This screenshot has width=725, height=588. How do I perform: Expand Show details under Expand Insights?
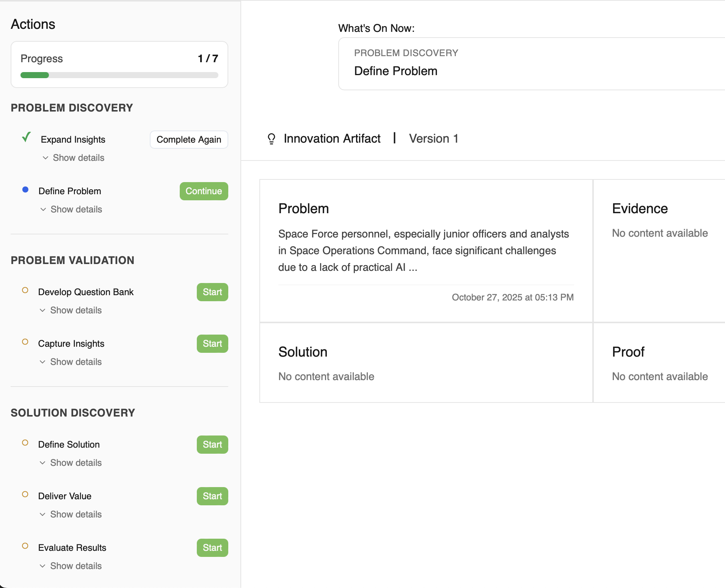click(74, 158)
